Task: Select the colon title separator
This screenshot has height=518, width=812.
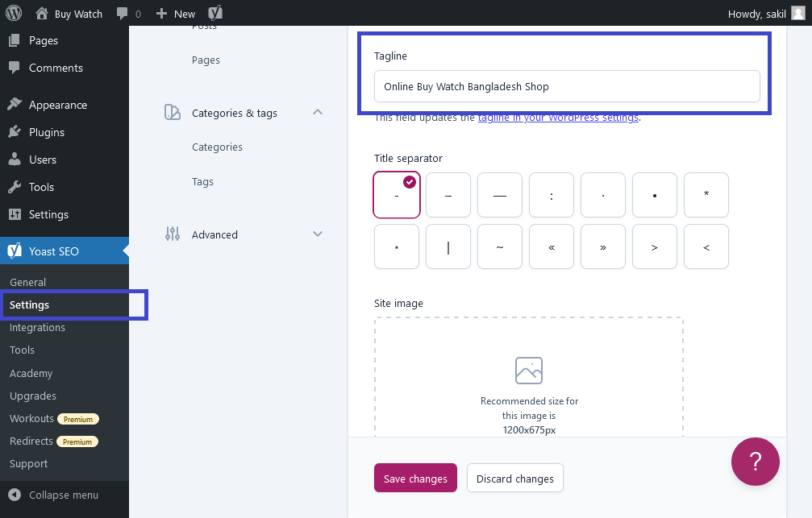Action: [552, 195]
